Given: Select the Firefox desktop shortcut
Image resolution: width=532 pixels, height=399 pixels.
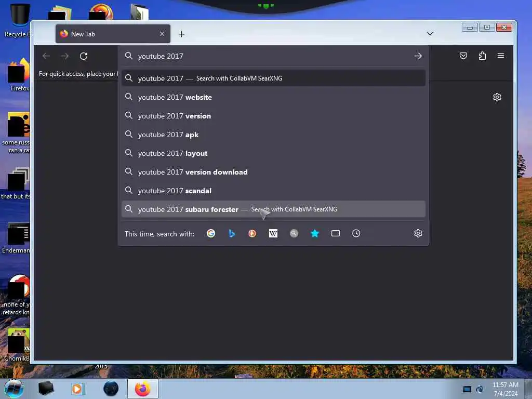Looking at the screenshot, I should pyautogui.click(x=19, y=75).
